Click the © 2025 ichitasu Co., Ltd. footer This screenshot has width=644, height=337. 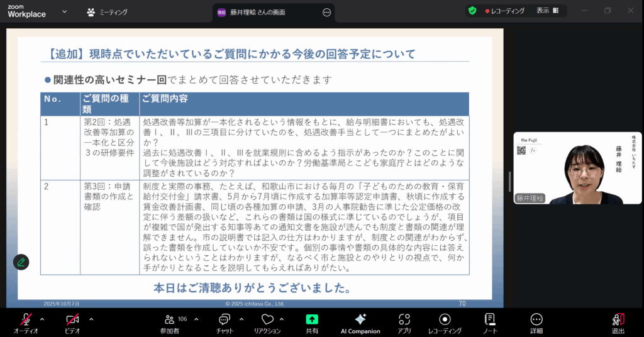pyautogui.click(x=255, y=304)
